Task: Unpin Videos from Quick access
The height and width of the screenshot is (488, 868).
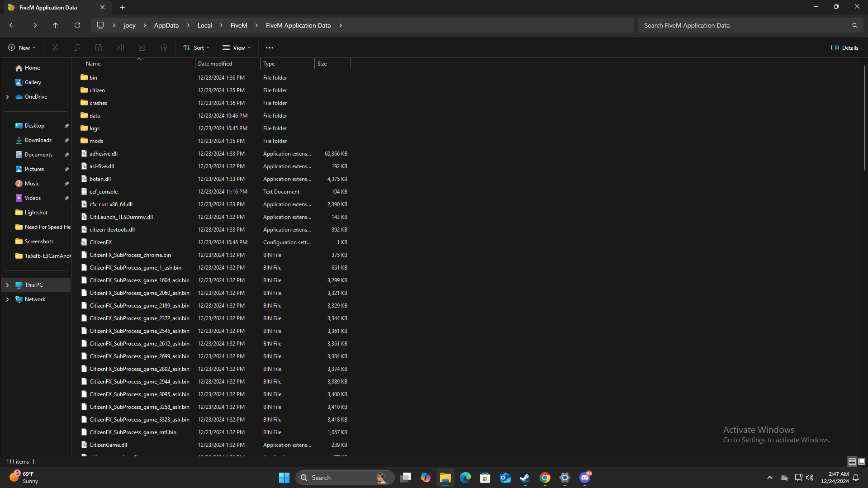Action: point(66,198)
